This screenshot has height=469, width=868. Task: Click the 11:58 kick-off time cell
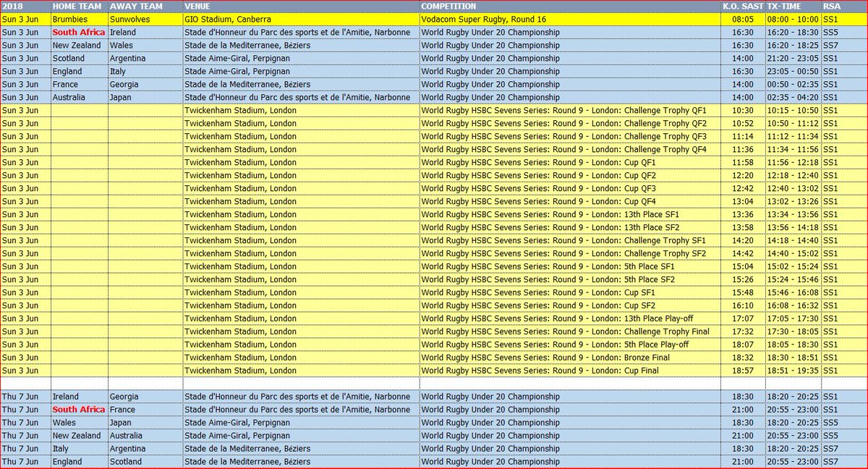(741, 163)
